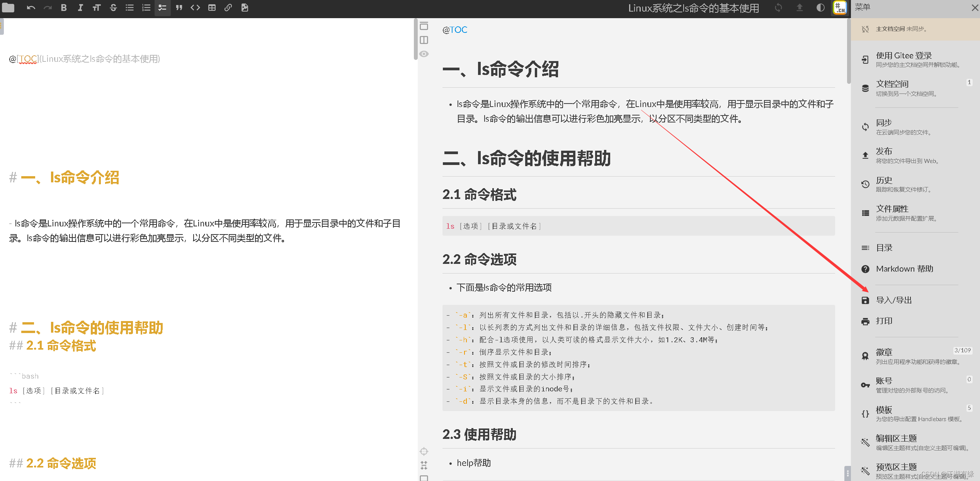
Task: Select 同步 from the menu
Action: [915, 127]
